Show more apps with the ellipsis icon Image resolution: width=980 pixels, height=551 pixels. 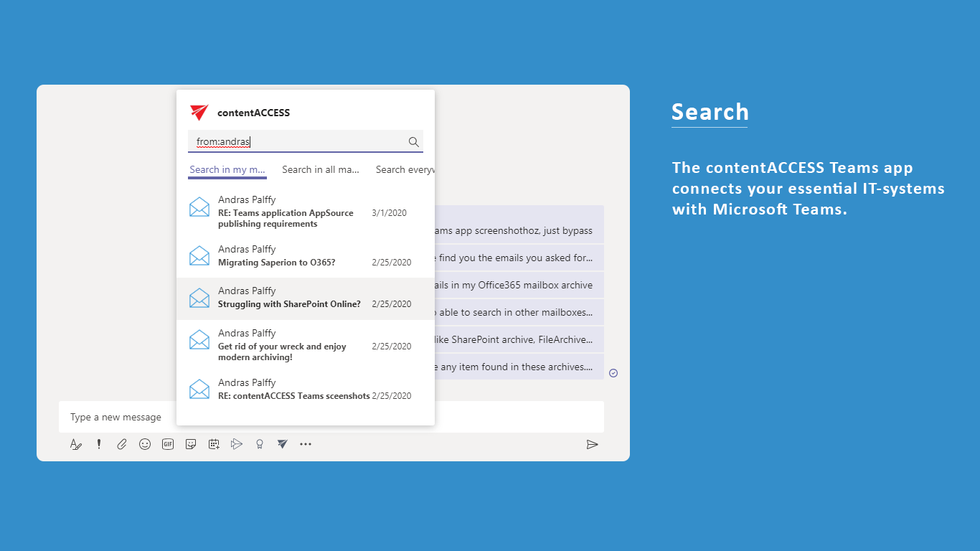pos(306,444)
